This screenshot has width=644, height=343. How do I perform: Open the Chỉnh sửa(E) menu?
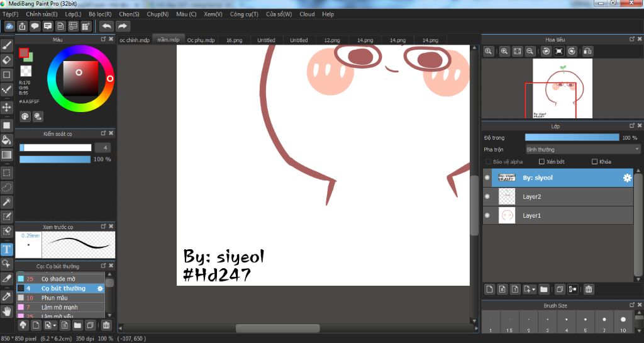(42, 14)
